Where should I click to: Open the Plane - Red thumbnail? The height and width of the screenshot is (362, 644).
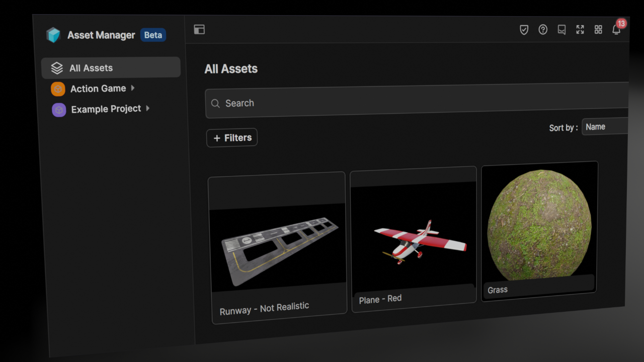point(413,238)
